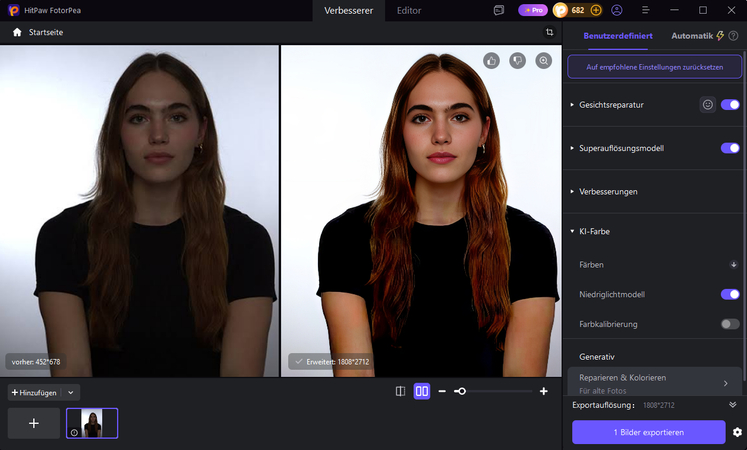Click the Färben label
Image resolution: width=747 pixels, height=450 pixels.
click(x=591, y=265)
